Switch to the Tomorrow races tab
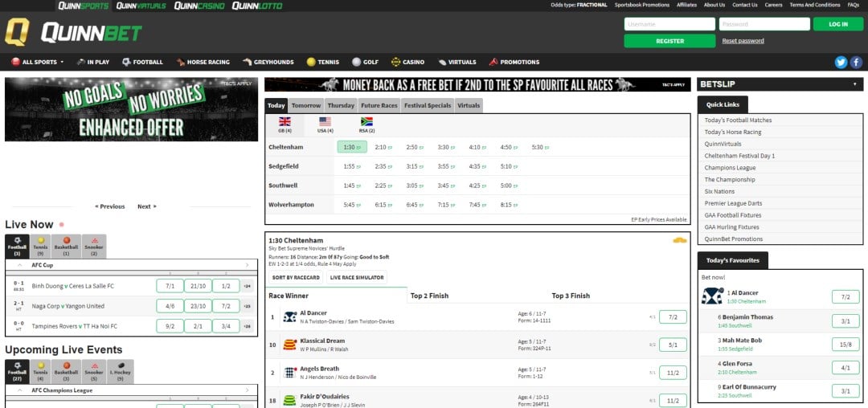Viewport: 868px width, 408px height. coord(306,105)
